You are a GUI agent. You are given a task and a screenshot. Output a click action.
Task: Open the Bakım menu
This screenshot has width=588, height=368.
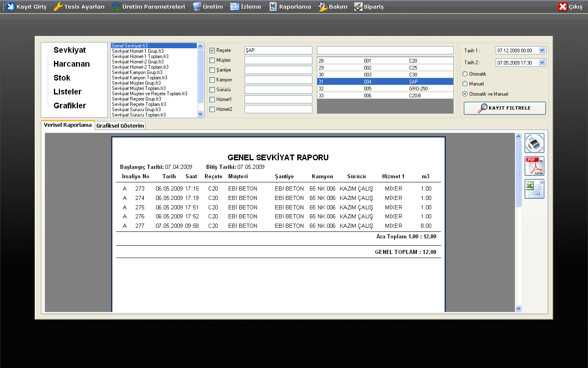[333, 7]
